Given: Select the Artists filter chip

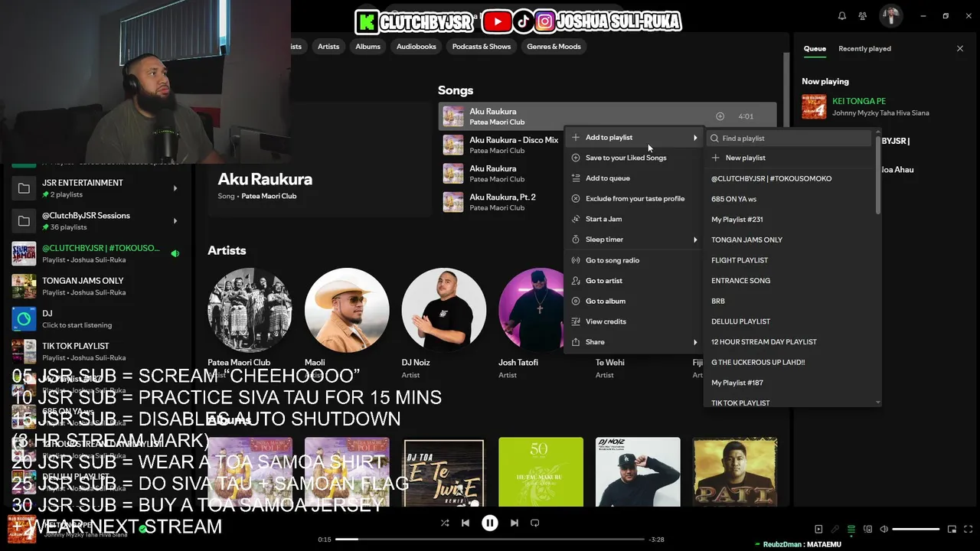Looking at the screenshot, I should click(328, 47).
